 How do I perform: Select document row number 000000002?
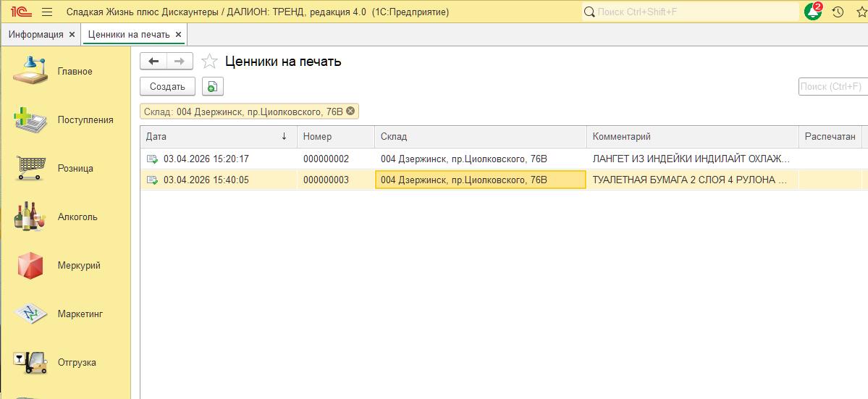[x=326, y=159]
